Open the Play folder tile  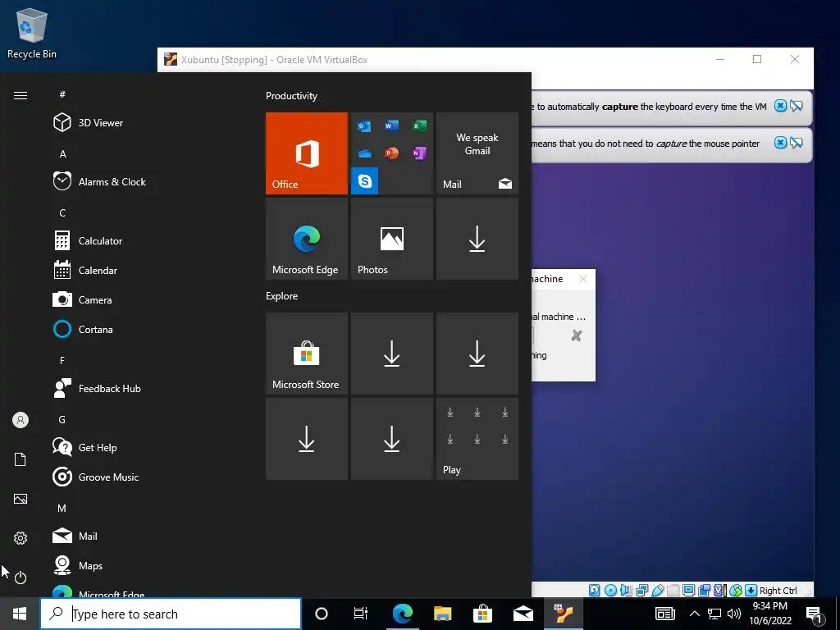pos(477,439)
